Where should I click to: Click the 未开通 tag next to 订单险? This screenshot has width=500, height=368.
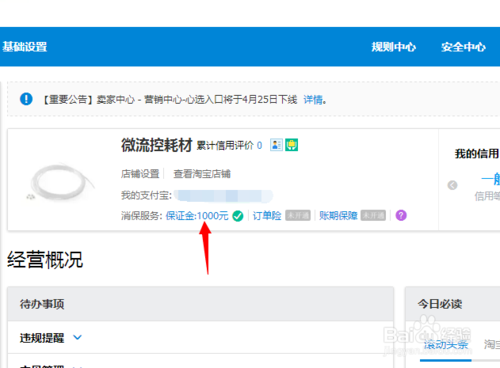pyautogui.click(x=298, y=216)
